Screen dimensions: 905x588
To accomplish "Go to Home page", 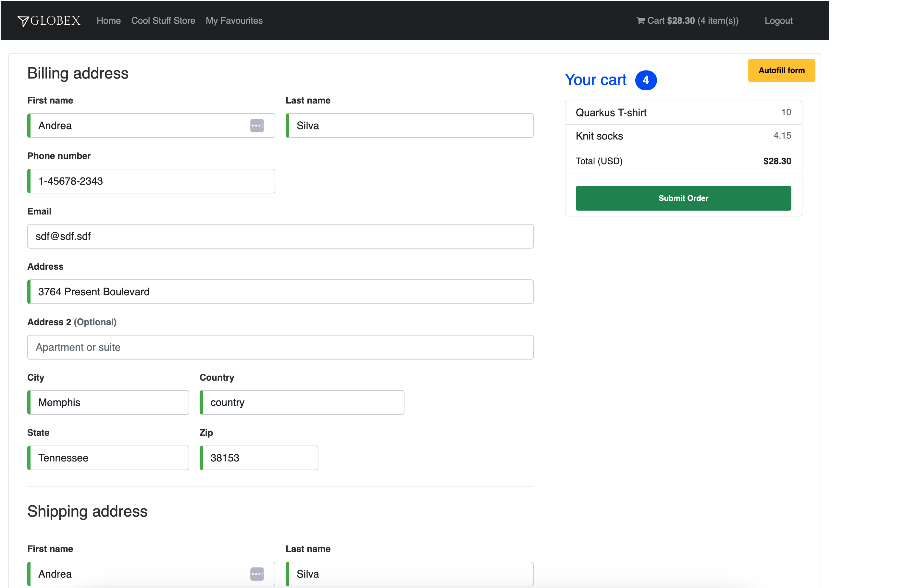I will (109, 21).
